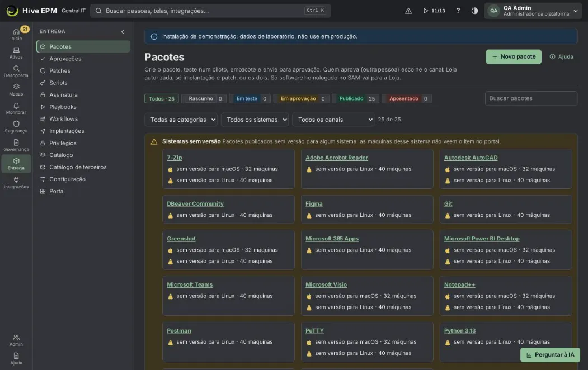Open the Todos os canais dropdown
This screenshot has width=588, height=370.
pos(333,120)
